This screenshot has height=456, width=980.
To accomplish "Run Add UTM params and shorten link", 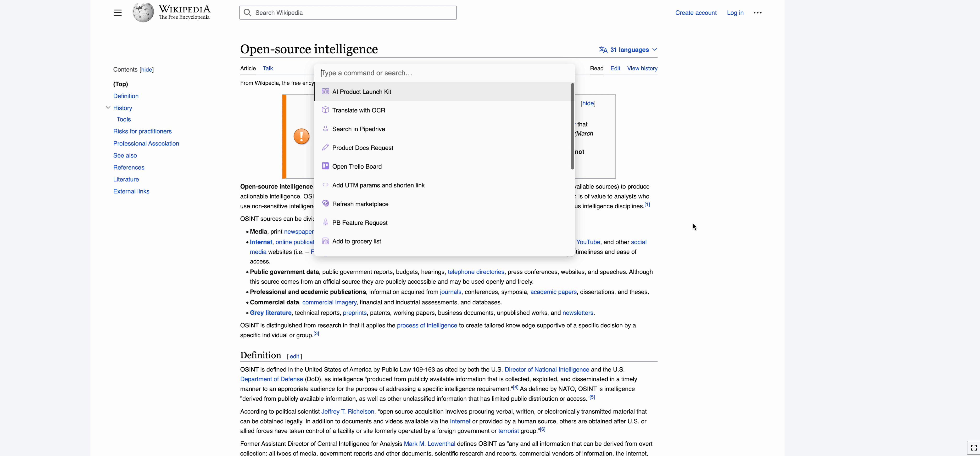I will [x=442, y=185].
